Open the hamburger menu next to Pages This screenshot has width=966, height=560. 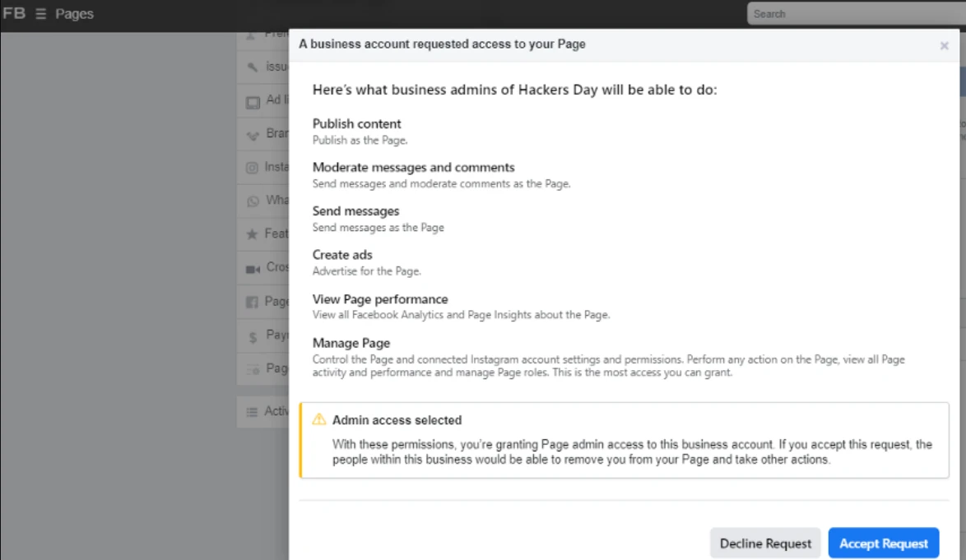[x=41, y=14]
